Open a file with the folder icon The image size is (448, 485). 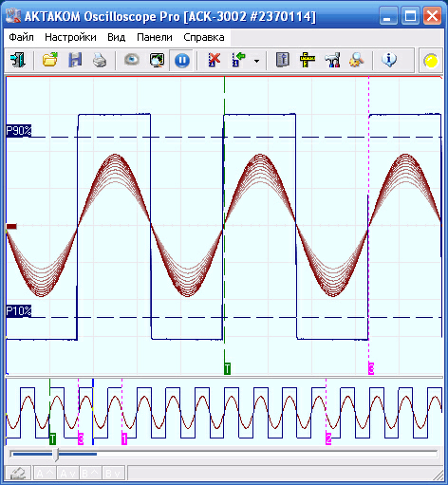click(x=50, y=60)
